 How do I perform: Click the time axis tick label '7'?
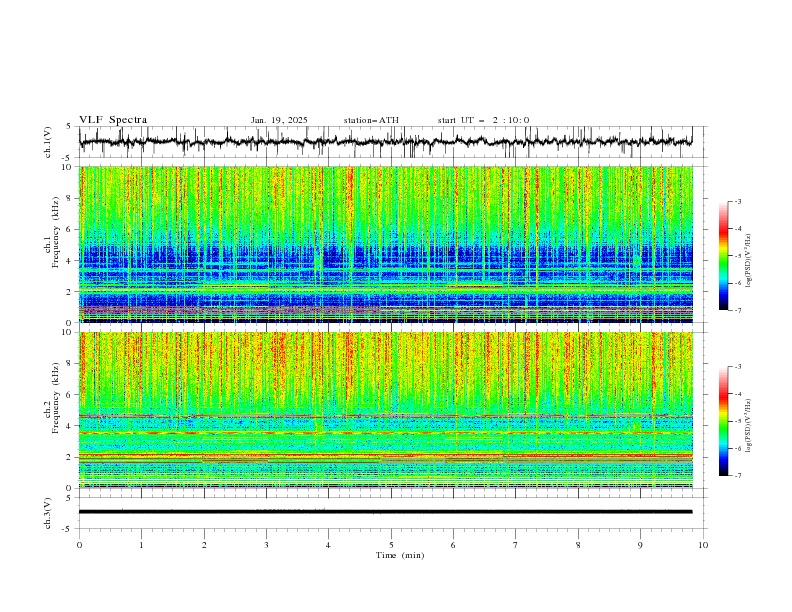(516, 545)
